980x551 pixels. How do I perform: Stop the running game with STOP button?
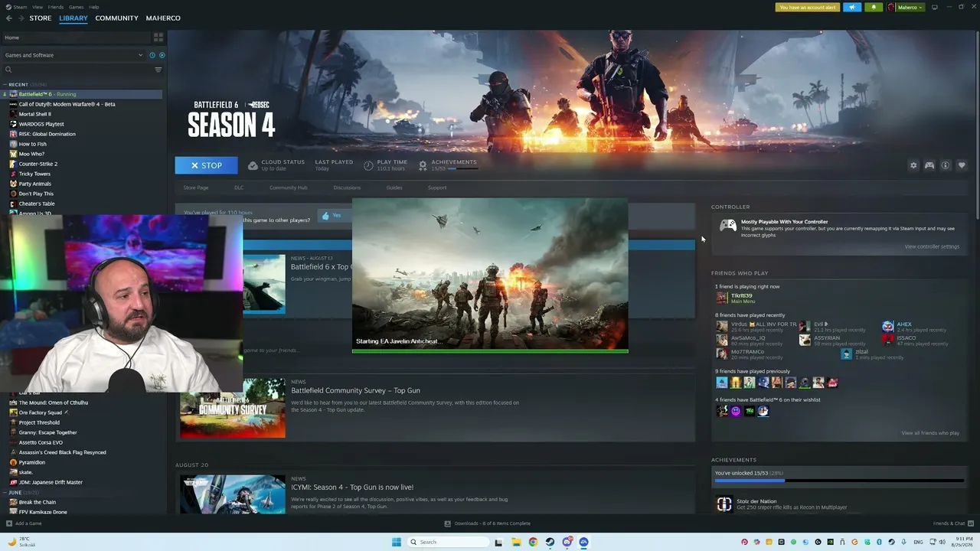tap(206, 165)
